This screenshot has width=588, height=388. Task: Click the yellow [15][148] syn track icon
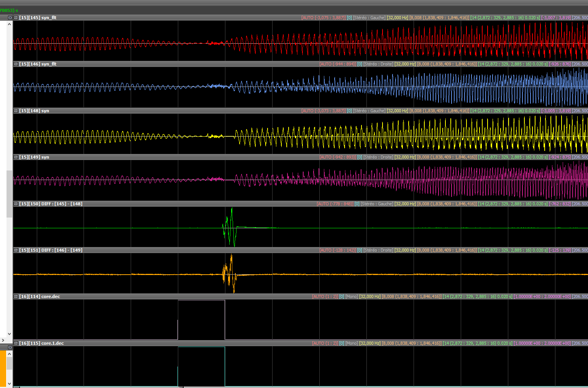pos(16,111)
